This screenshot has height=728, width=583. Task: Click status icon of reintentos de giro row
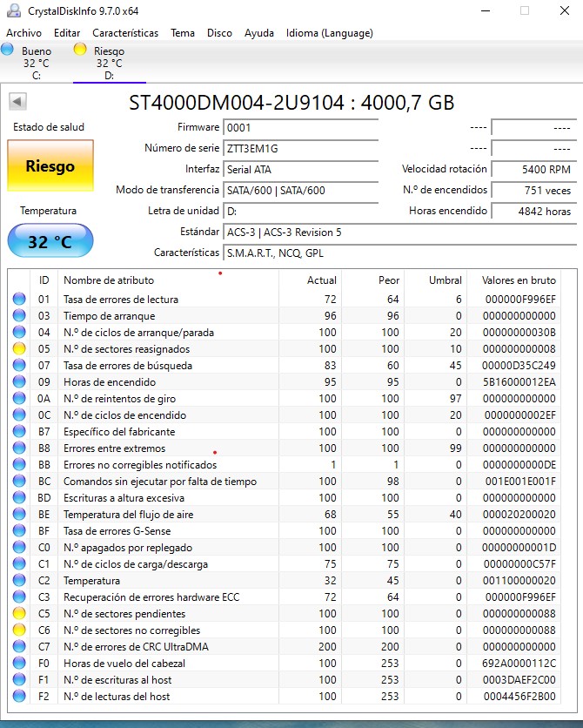pyautogui.click(x=19, y=398)
